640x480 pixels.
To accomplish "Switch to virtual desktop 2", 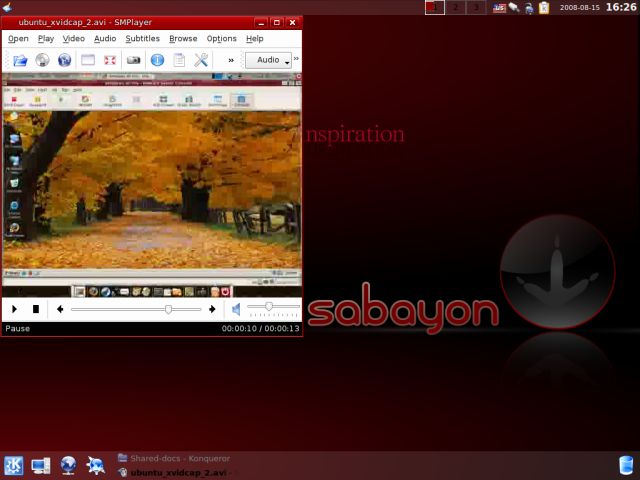I will [455, 7].
